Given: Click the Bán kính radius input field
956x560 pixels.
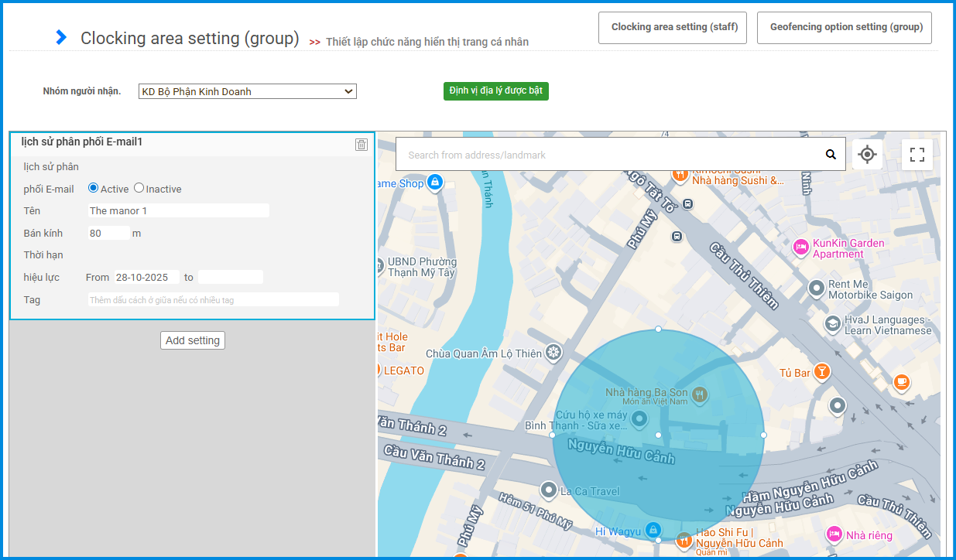Looking at the screenshot, I should pos(109,233).
